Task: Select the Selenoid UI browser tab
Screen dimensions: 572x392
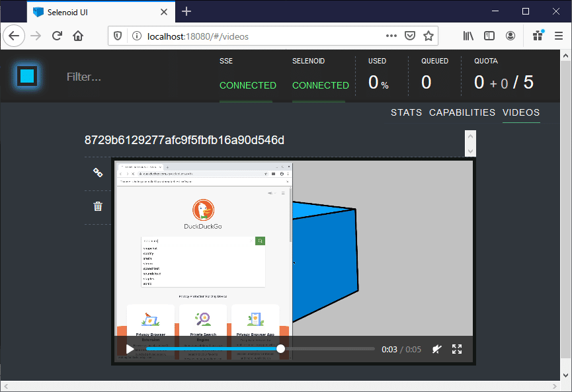Action: tap(101, 12)
